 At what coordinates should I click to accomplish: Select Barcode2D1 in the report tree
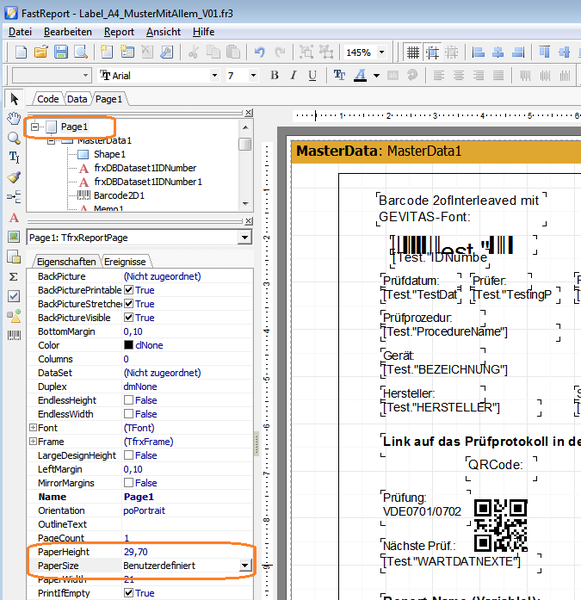click(x=119, y=196)
